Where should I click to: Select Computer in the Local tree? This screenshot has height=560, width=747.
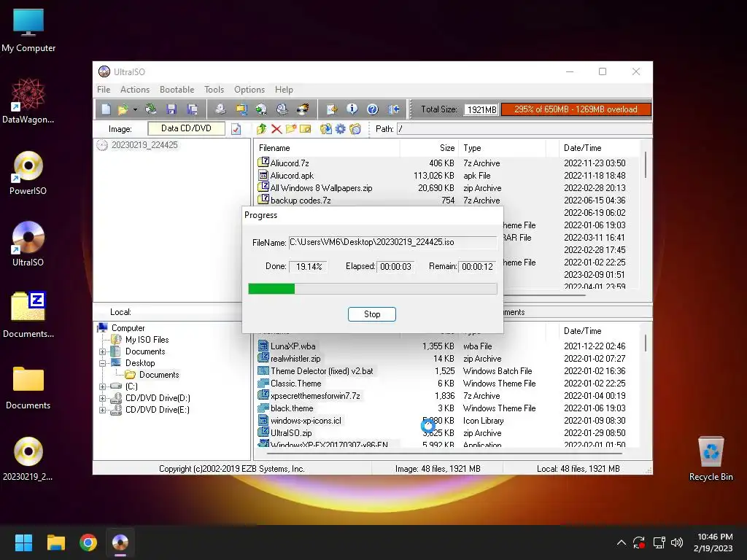pos(128,328)
